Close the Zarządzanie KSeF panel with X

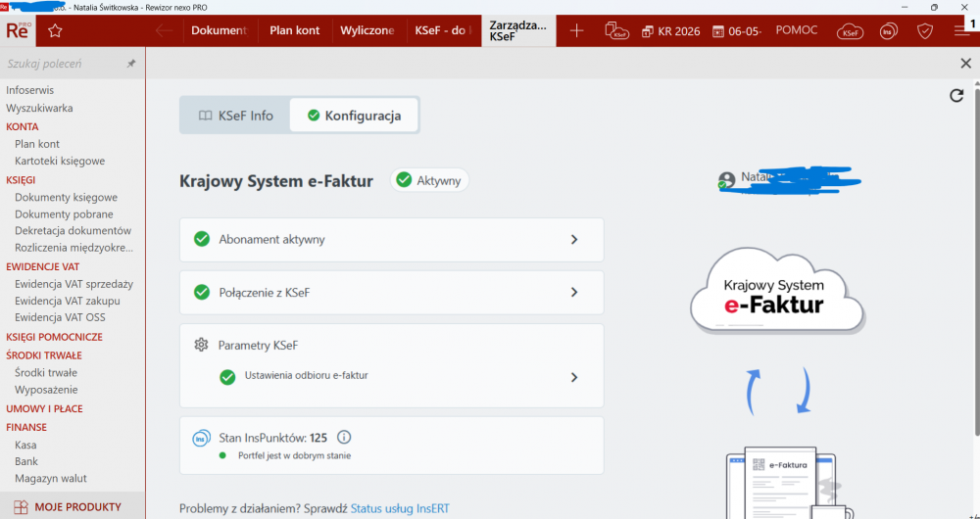pyautogui.click(x=965, y=63)
